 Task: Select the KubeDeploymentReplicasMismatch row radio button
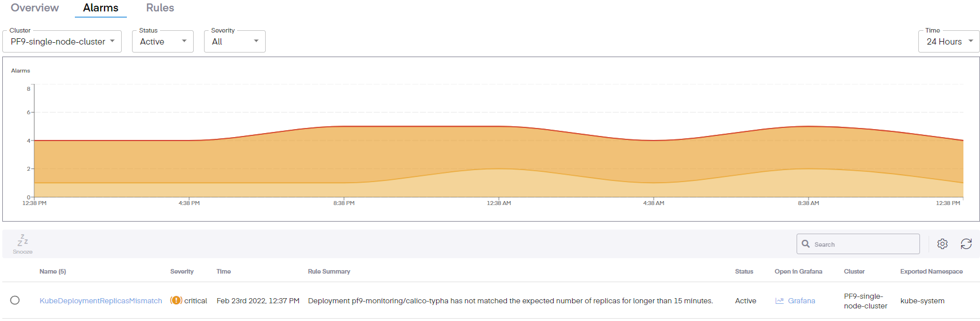(15, 300)
